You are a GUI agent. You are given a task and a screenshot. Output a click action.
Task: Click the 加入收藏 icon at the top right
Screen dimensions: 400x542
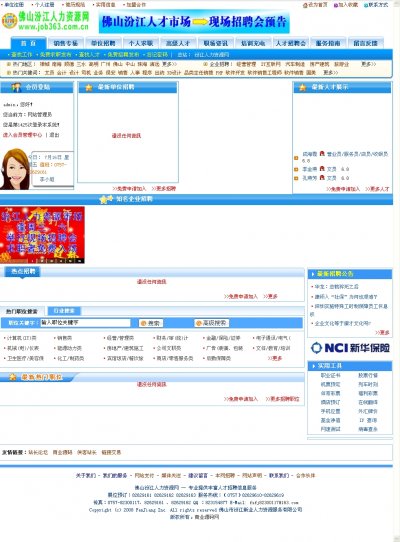(335, 5)
